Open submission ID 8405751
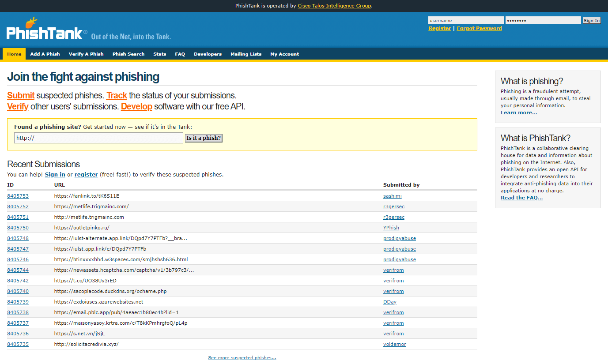 click(x=18, y=217)
